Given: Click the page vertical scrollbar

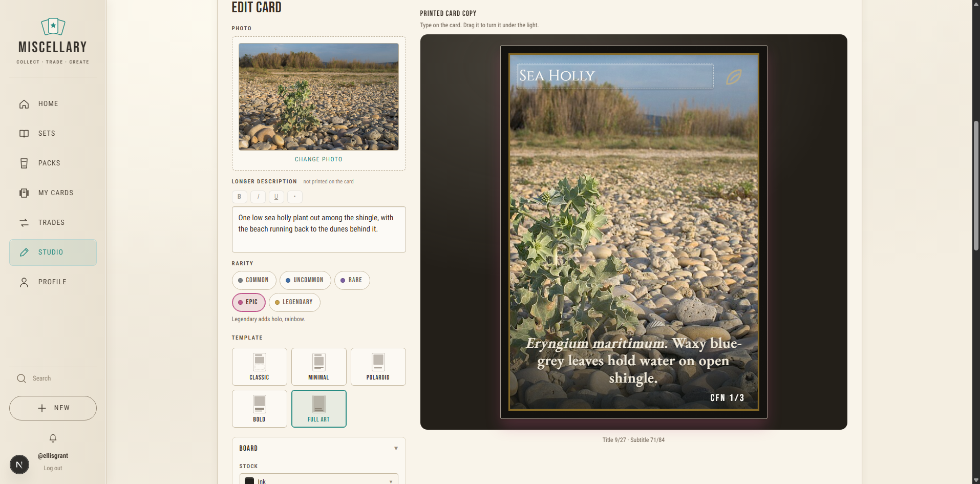Looking at the screenshot, I should click(976, 185).
